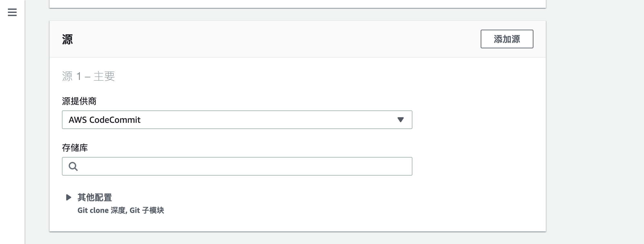
Task: Click the 源提供商 field label
Action: (79, 101)
